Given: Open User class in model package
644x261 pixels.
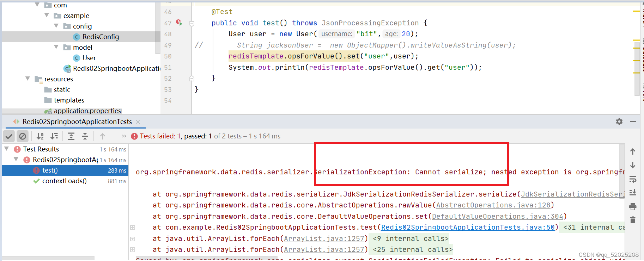Looking at the screenshot, I should 89,58.
